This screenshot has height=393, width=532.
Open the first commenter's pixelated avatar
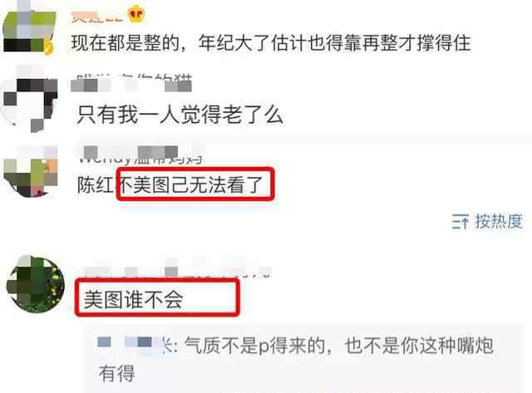(x=28, y=27)
